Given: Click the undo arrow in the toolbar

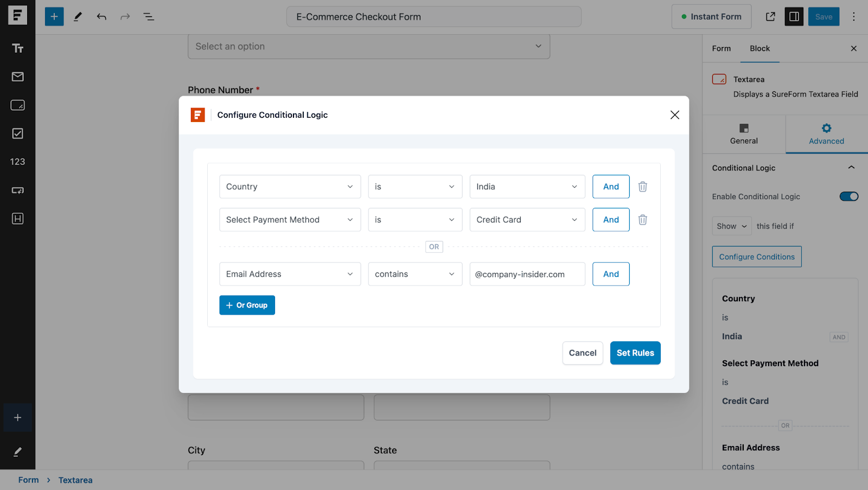Looking at the screenshot, I should coord(101,17).
